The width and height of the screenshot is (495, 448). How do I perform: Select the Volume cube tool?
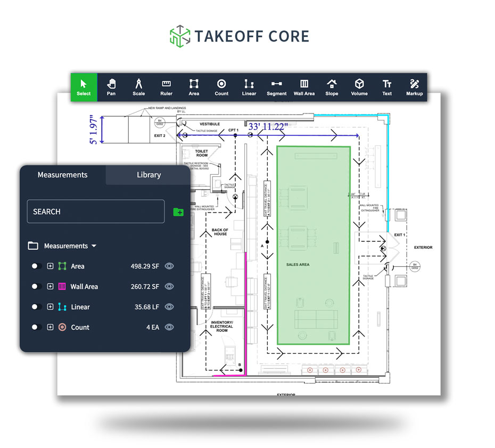(359, 87)
